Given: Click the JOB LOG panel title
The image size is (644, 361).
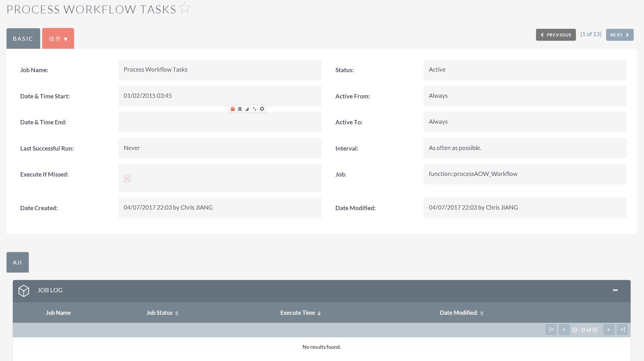Looking at the screenshot, I should pos(50,290).
